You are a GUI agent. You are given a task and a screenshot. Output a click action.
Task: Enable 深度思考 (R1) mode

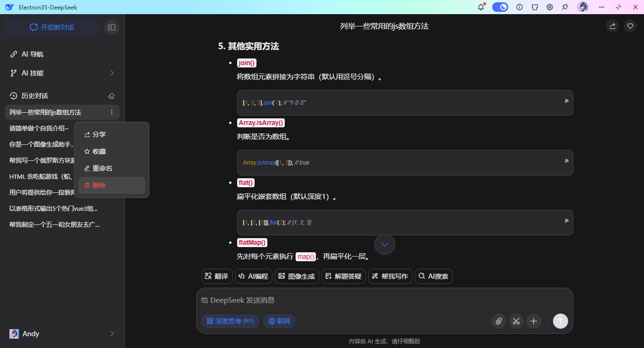[x=230, y=321]
